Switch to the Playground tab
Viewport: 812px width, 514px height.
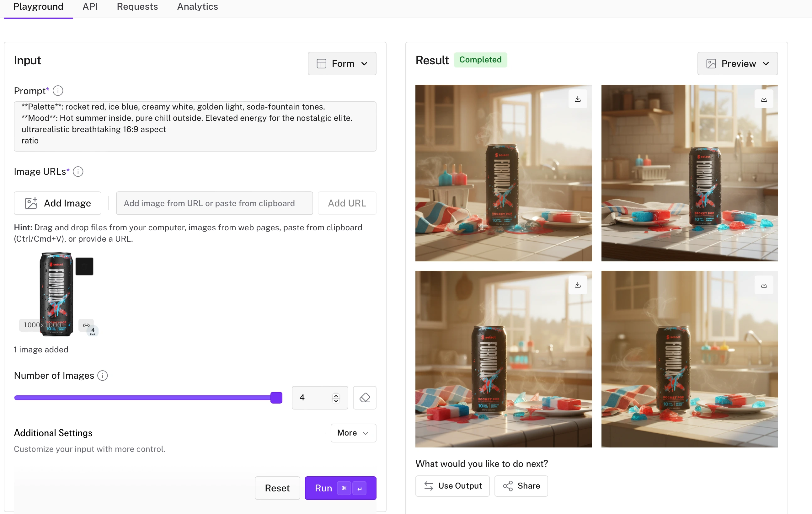pos(39,7)
